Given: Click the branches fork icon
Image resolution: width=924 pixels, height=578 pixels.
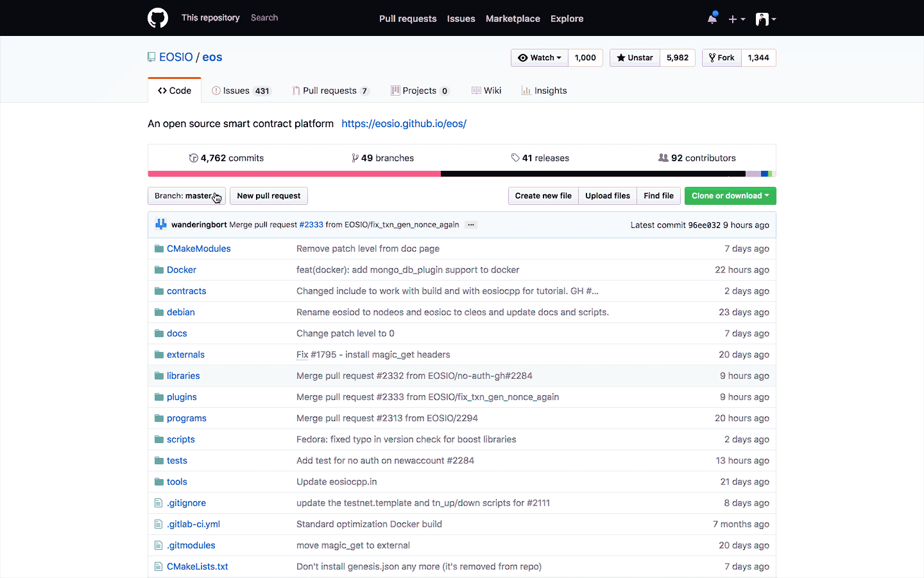Looking at the screenshot, I should tap(355, 158).
